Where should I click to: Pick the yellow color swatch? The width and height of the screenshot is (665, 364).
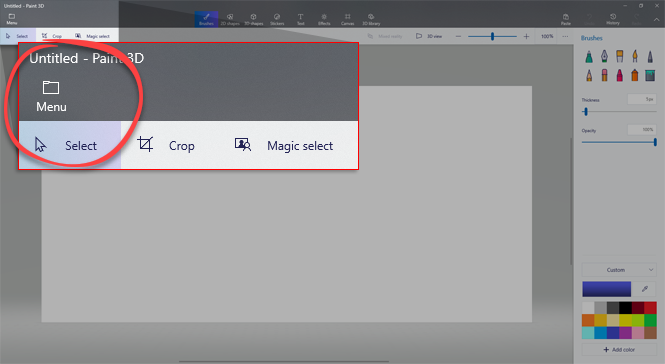point(625,320)
